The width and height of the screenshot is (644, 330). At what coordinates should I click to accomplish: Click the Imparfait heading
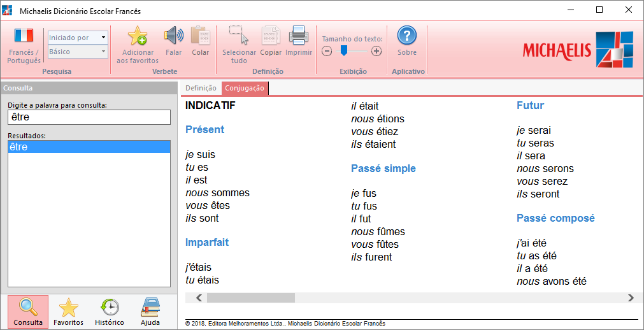207,242
